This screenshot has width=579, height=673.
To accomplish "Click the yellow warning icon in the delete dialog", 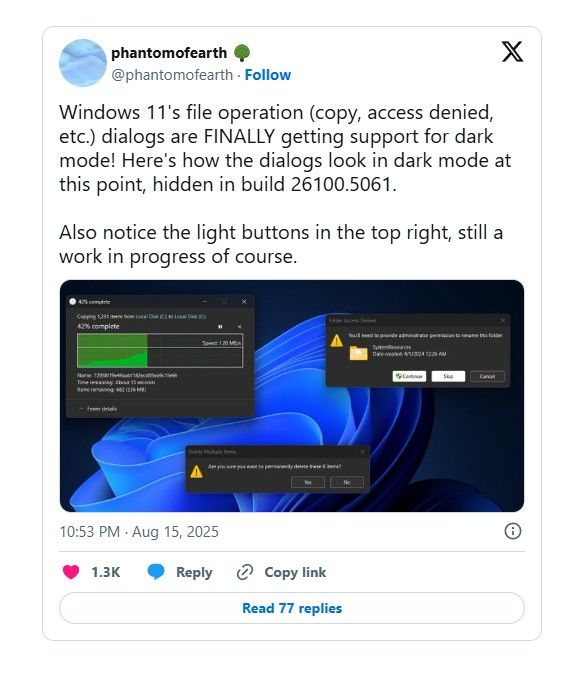I will pos(196,471).
